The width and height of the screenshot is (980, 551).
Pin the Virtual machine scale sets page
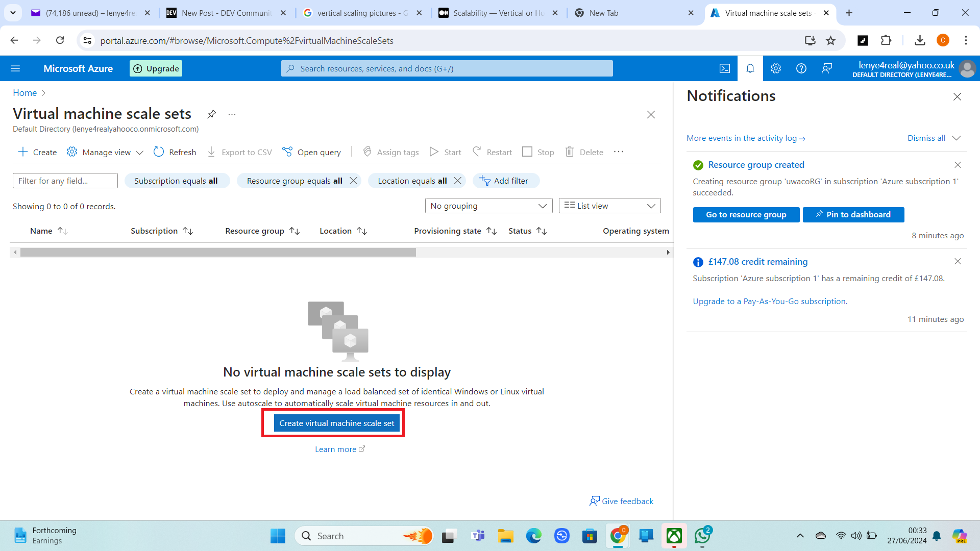pyautogui.click(x=211, y=114)
